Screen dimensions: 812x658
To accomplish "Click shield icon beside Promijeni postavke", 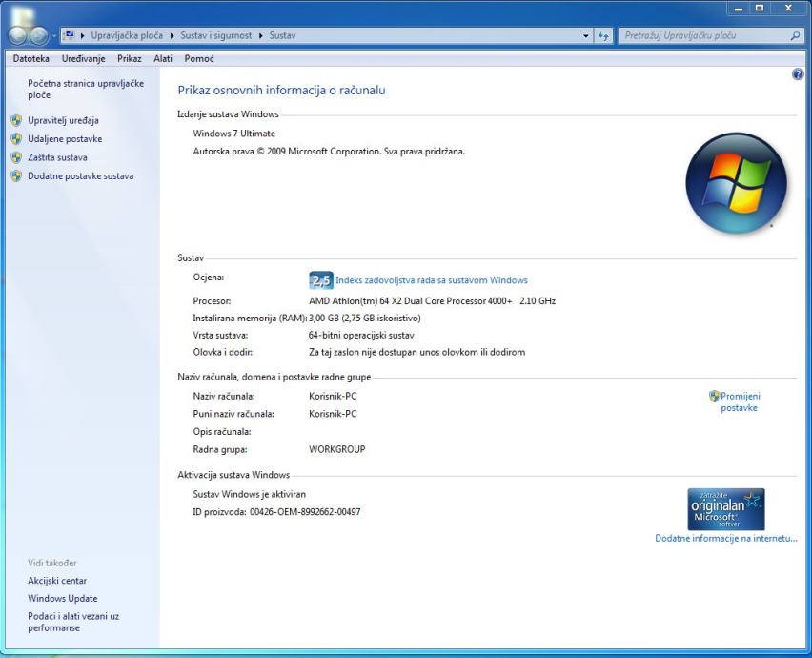I will tap(714, 397).
